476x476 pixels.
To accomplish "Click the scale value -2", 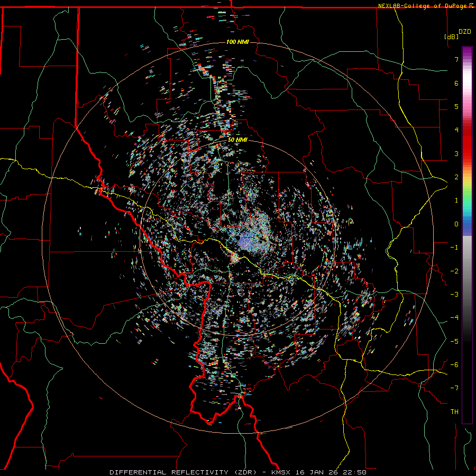I will click(x=454, y=271).
